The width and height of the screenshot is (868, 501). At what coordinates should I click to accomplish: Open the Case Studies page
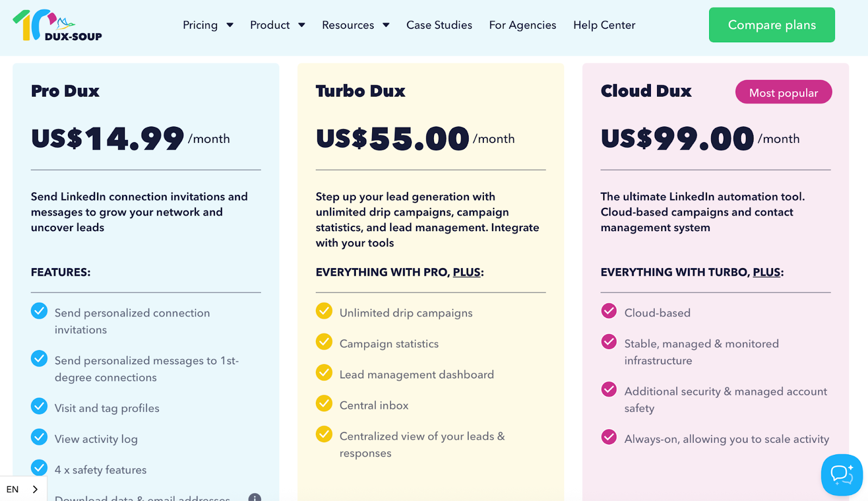coord(439,25)
